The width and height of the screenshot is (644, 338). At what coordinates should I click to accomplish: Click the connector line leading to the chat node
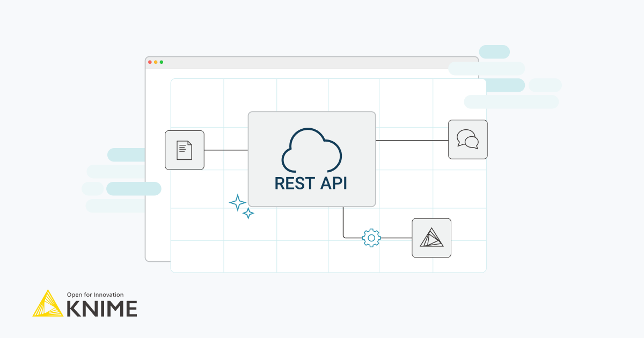click(x=413, y=140)
